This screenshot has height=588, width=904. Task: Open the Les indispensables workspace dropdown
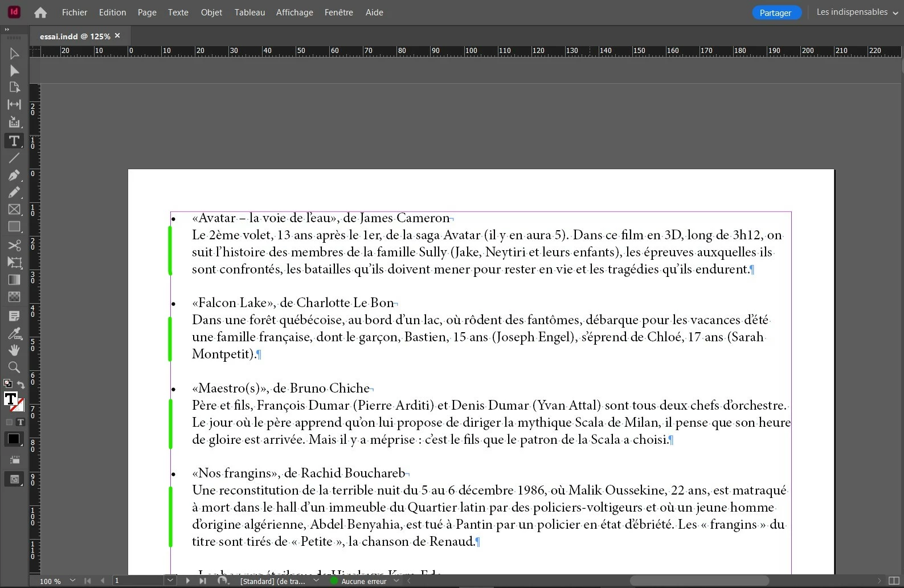coord(857,12)
